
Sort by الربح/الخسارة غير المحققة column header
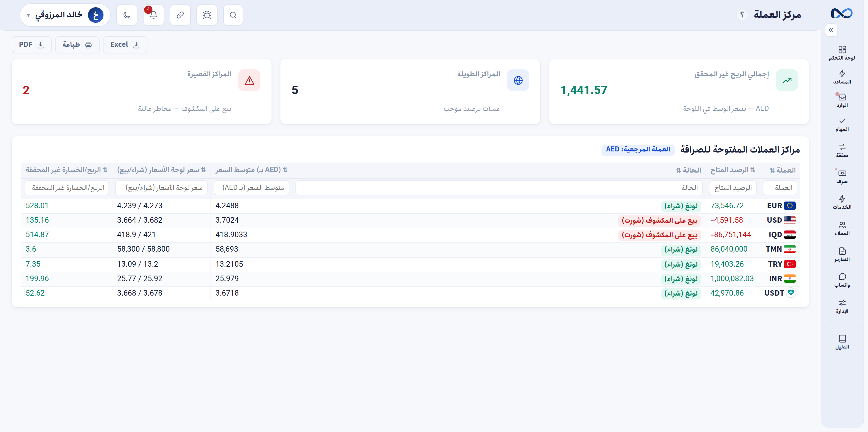67,170
